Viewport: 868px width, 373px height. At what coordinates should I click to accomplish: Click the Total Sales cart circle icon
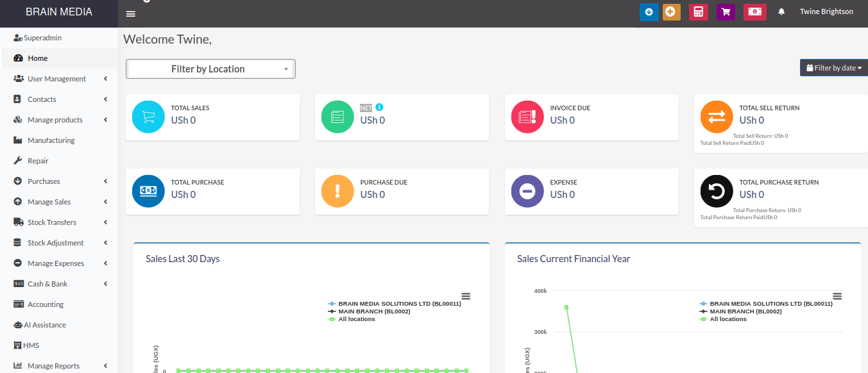[148, 117]
